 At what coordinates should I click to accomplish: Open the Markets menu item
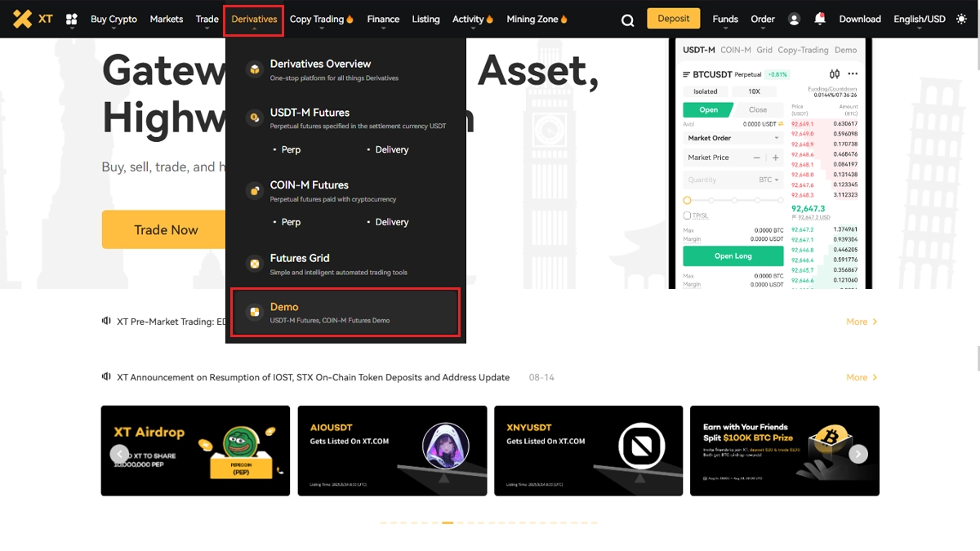[167, 19]
